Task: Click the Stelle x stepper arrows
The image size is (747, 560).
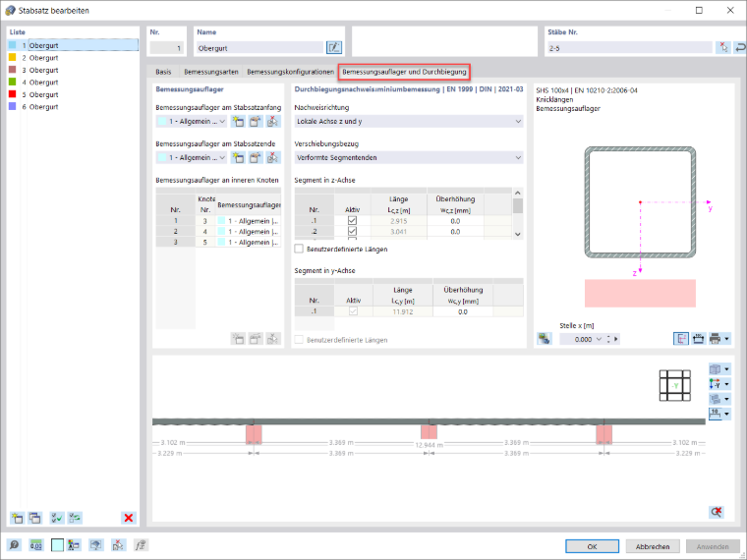Action: (608, 339)
